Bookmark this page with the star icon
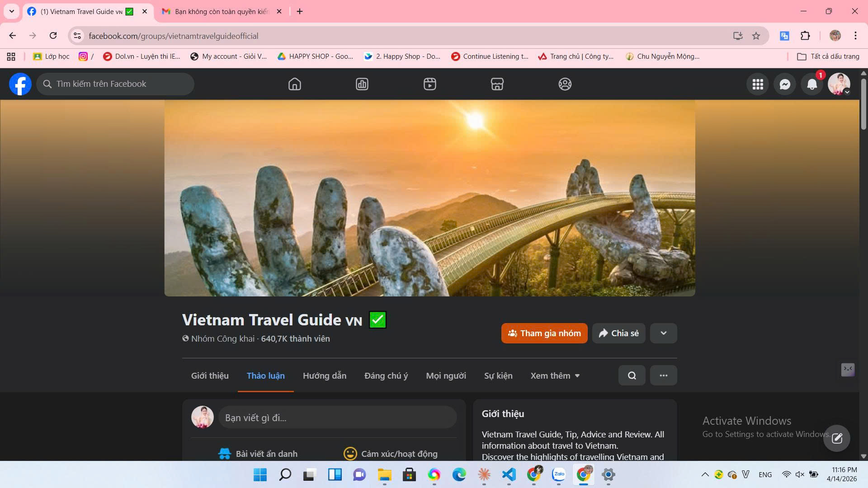This screenshot has width=868, height=488. [756, 36]
